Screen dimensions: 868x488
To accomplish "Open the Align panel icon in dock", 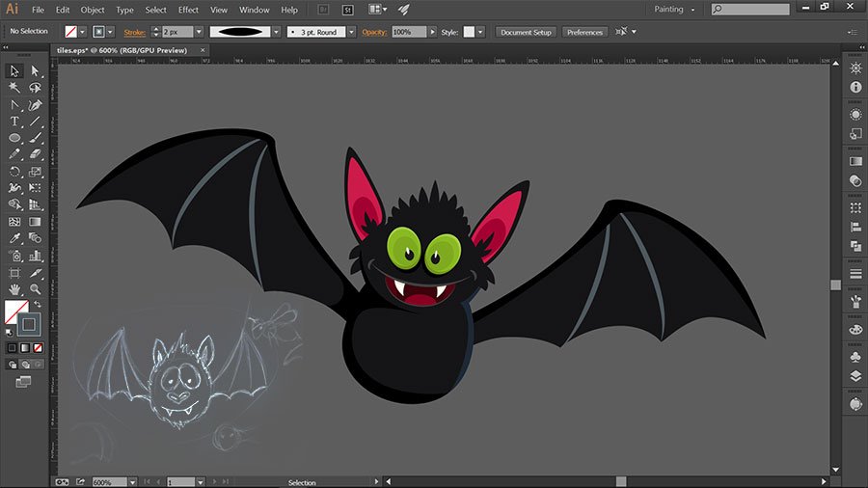I will pos(855,227).
